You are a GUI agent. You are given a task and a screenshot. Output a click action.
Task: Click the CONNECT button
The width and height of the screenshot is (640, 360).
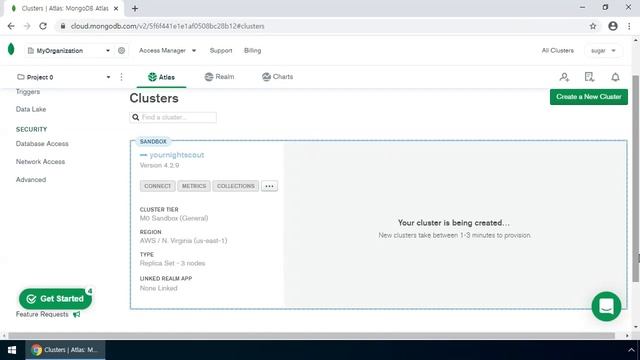click(x=158, y=186)
